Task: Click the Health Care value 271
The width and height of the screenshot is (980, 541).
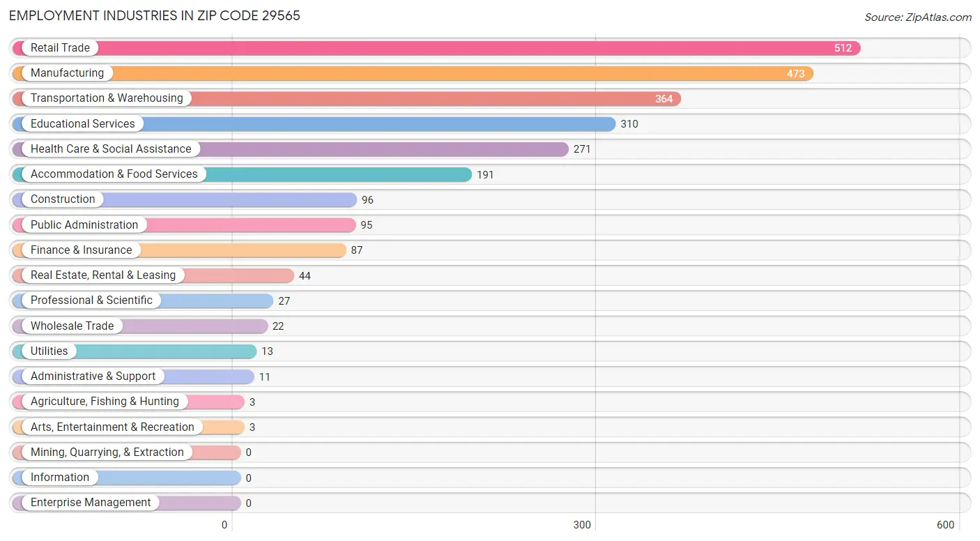Action: point(582,150)
